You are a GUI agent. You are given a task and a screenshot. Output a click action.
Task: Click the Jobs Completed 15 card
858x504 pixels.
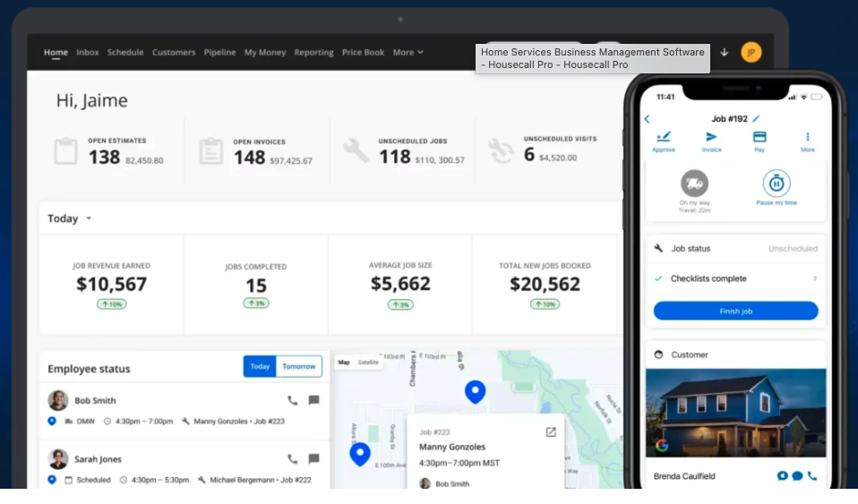point(256,285)
